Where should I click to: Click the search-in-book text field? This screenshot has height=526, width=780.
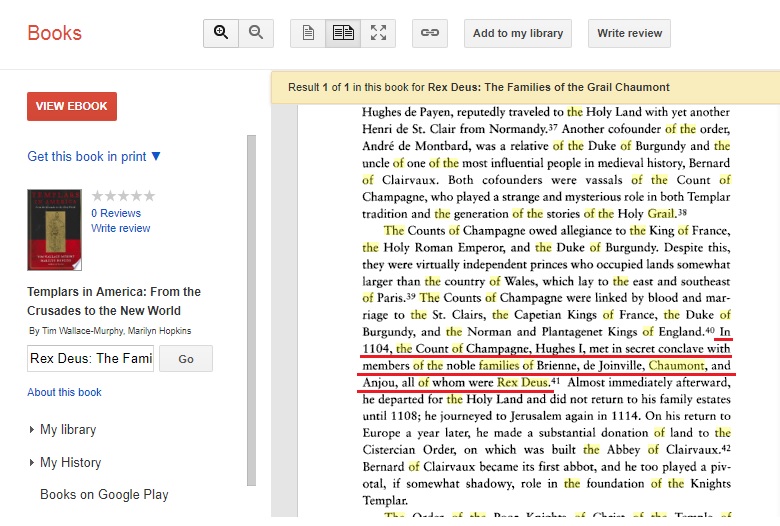(90, 358)
